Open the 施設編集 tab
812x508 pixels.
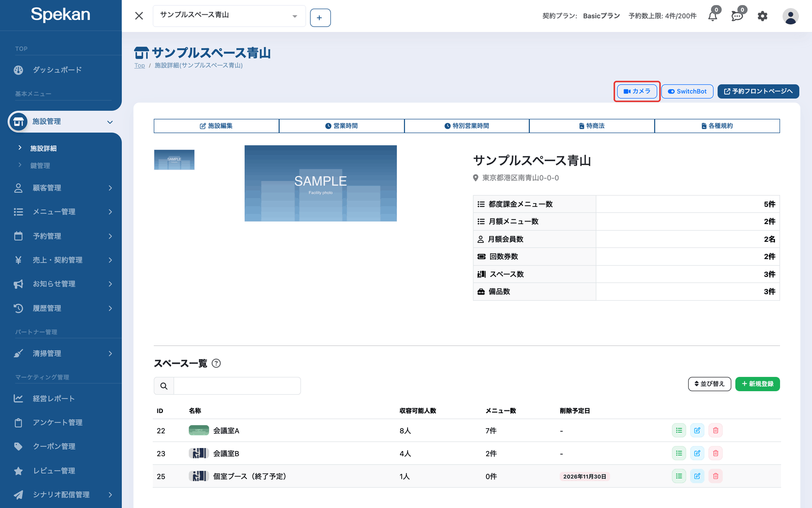[216, 126]
